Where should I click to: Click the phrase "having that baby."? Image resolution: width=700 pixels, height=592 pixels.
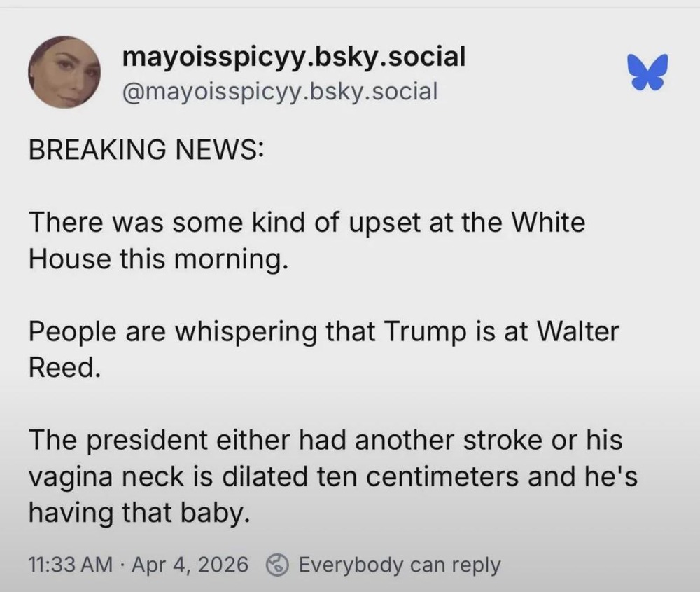(x=139, y=514)
